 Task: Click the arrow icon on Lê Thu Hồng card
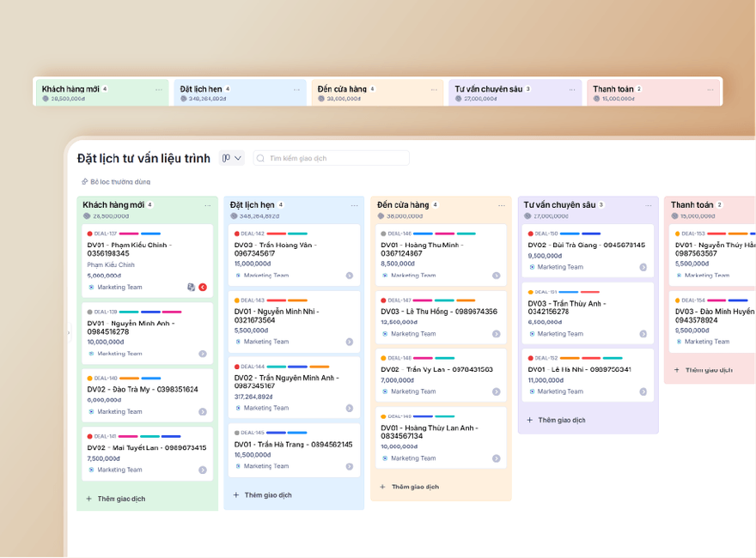point(497,334)
